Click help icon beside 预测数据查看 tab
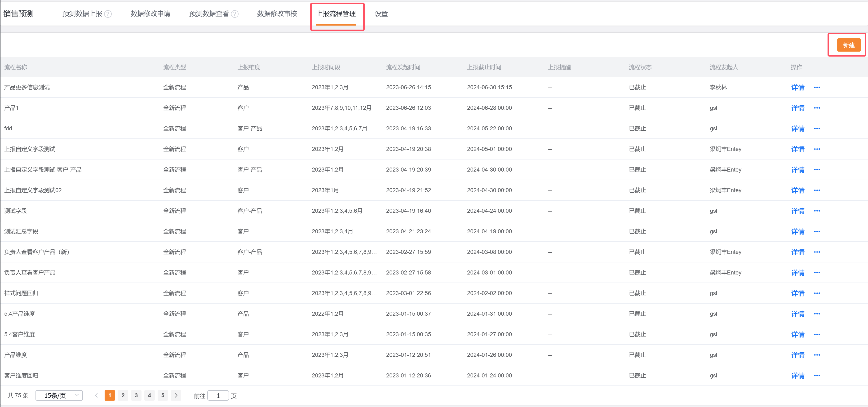The width and height of the screenshot is (868, 407). point(235,14)
